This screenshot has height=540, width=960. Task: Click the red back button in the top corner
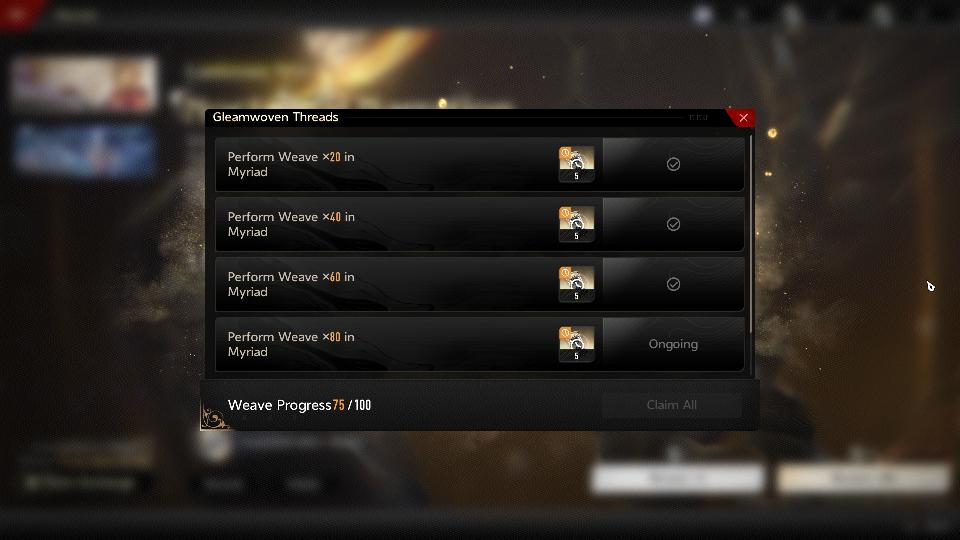point(17,13)
